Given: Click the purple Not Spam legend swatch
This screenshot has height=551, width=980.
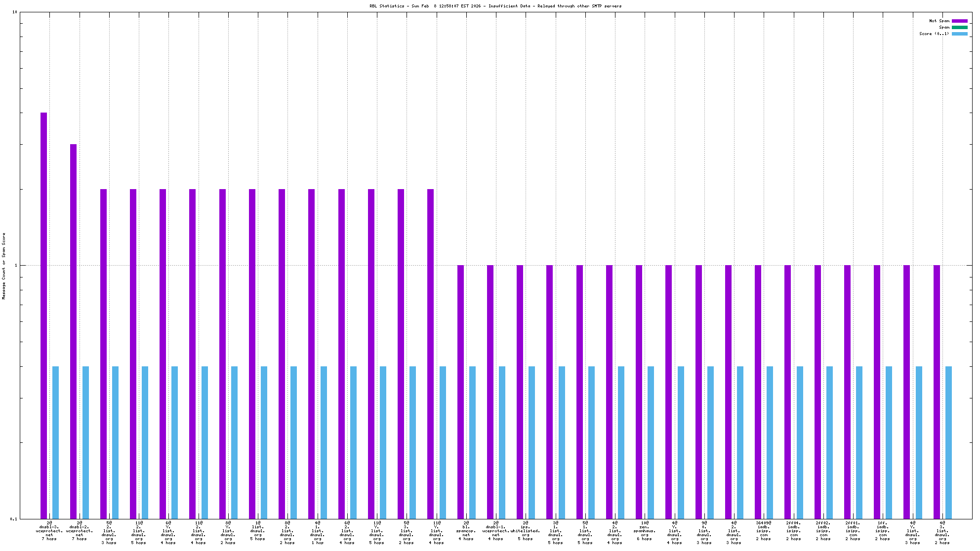Looking at the screenshot, I should click(x=959, y=21).
